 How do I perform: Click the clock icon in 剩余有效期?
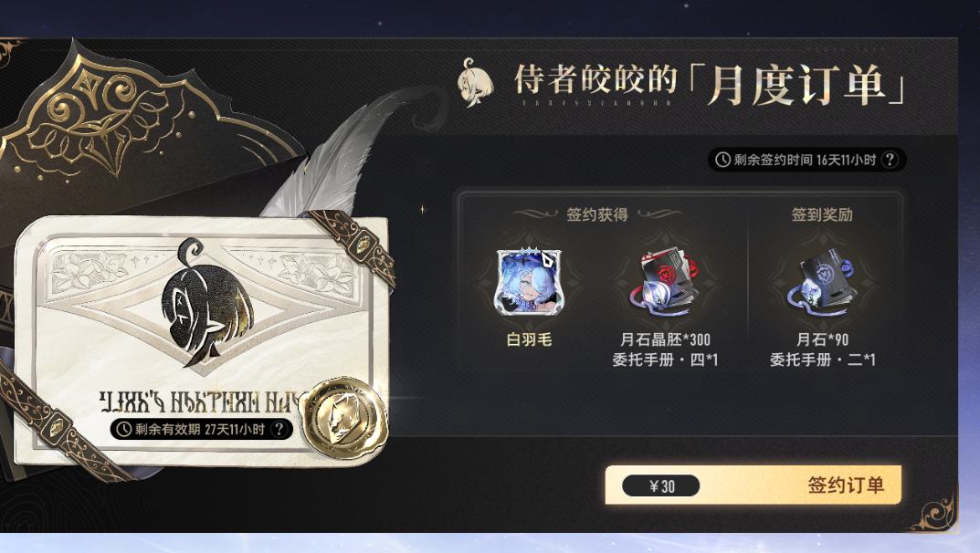(x=123, y=430)
